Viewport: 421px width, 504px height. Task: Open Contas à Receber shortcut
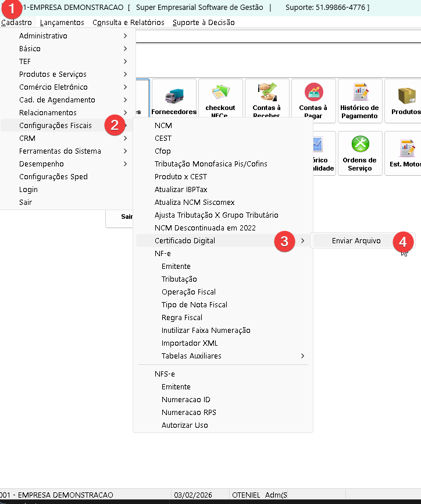coord(267,100)
